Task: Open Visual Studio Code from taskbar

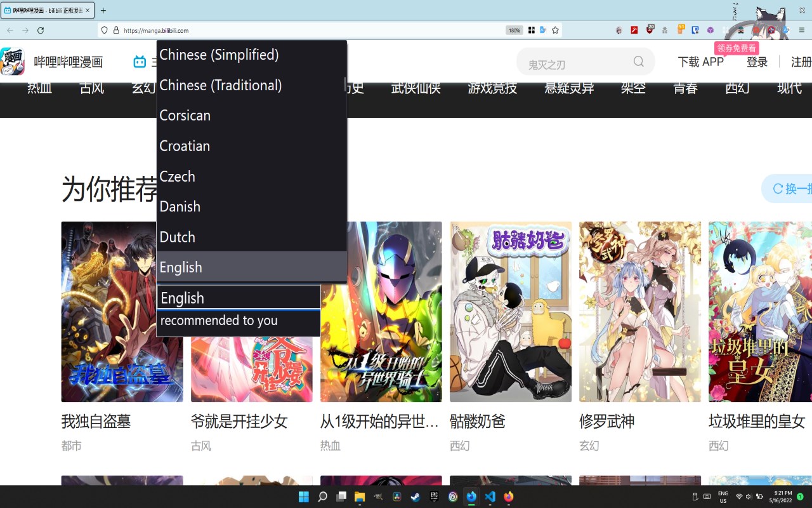Action: (x=490, y=497)
